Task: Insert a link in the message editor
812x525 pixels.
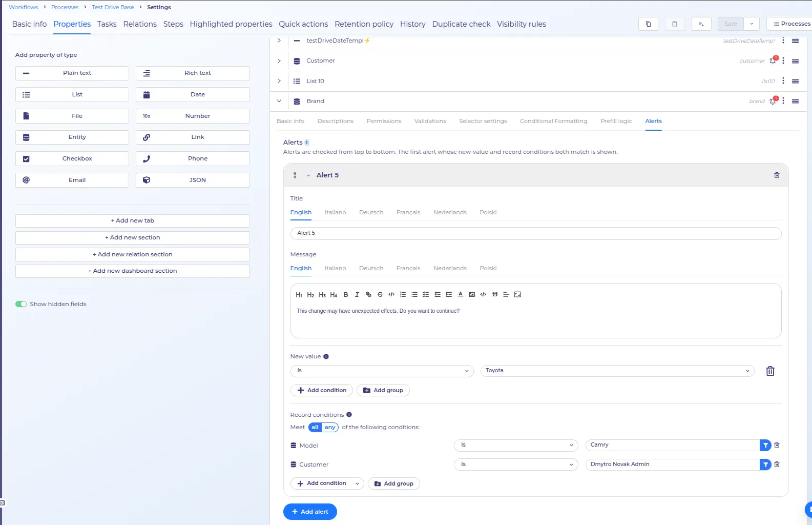Action: (368, 294)
